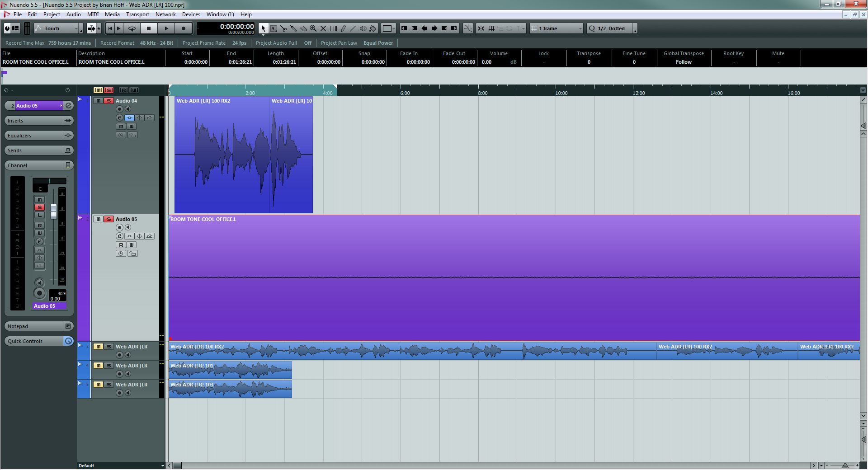The width and height of the screenshot is (868, 470).
Task: Toggle Snap to Zero Crossing
Action: 468,28
